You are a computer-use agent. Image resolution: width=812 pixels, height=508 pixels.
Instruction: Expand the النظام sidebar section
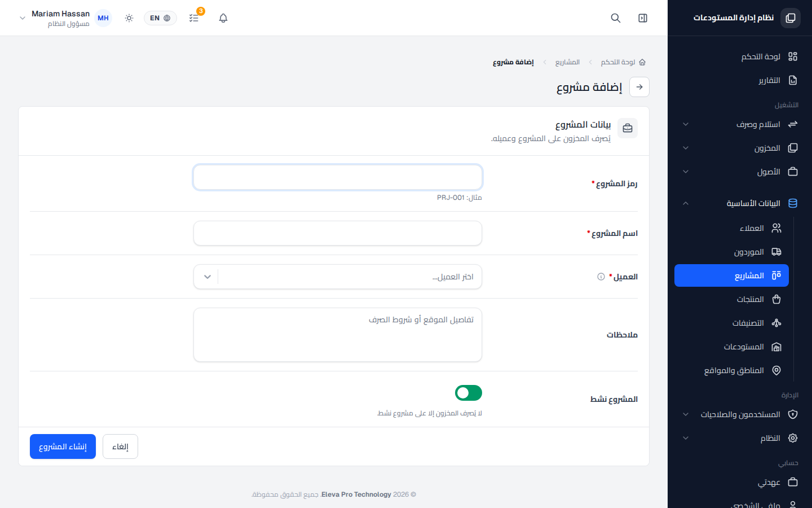coord(740,438)
